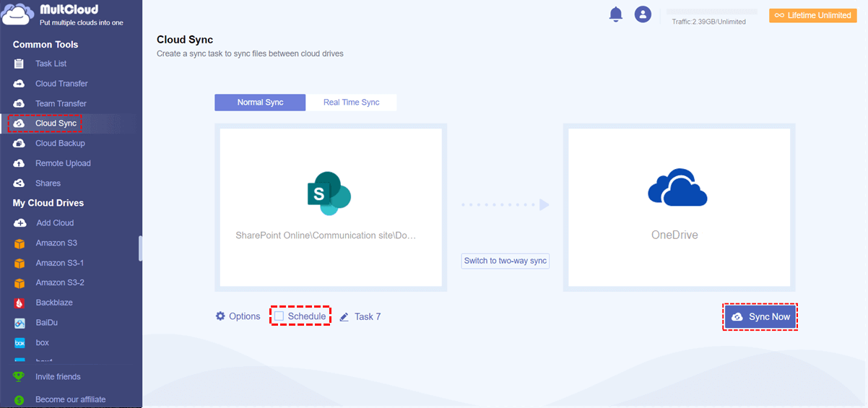Viewport: 868px width, 408px height.
Task: Click the BaiDu cloud drive icon
Action: click(x=19, y=323)
